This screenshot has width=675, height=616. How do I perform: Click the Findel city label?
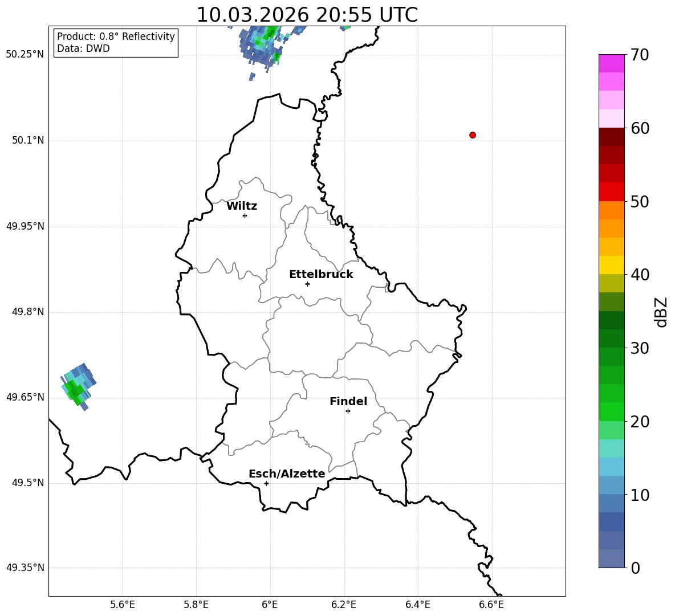(x=348, y=401)
